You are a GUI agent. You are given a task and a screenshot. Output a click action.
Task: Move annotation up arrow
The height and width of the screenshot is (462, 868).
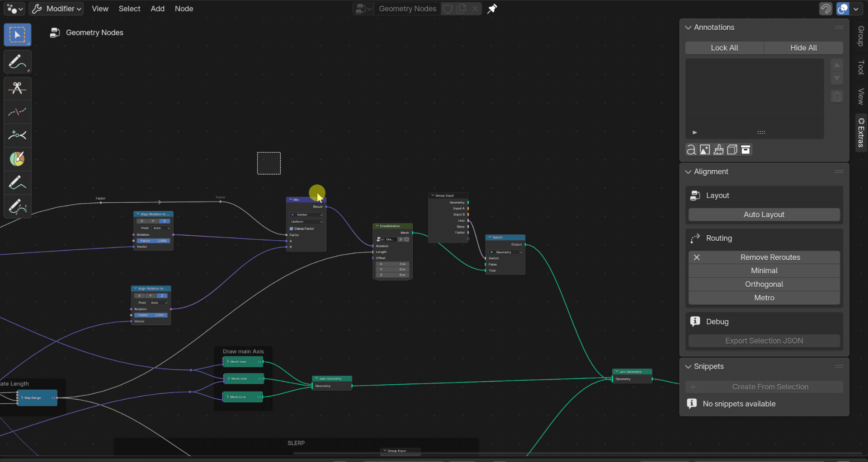click(837, 65)
